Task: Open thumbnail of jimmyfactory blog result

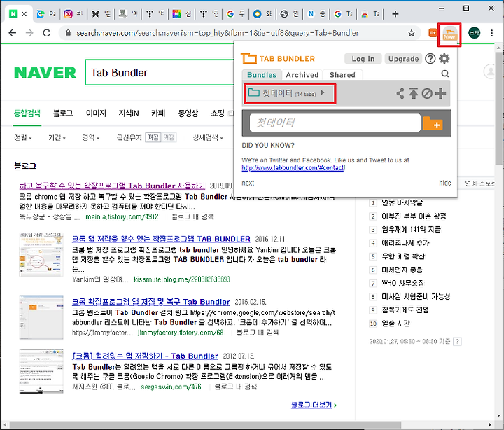Action: 41,317
